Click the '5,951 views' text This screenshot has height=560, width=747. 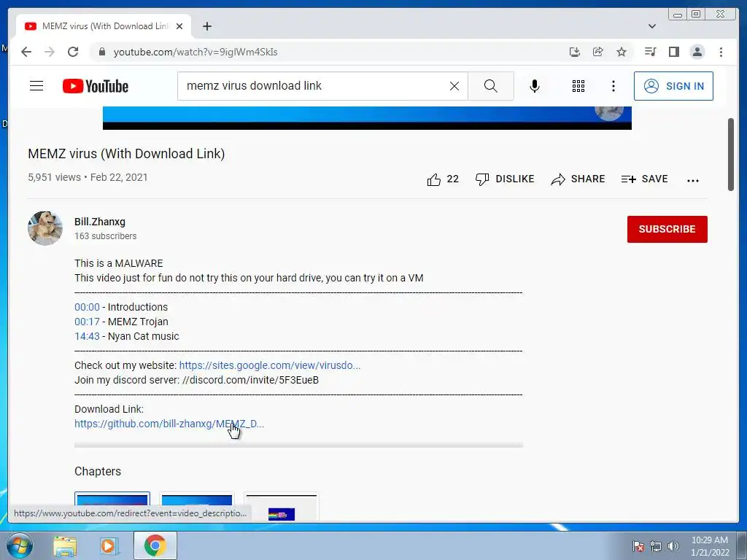pyautogui.click(x=54, y=177)
